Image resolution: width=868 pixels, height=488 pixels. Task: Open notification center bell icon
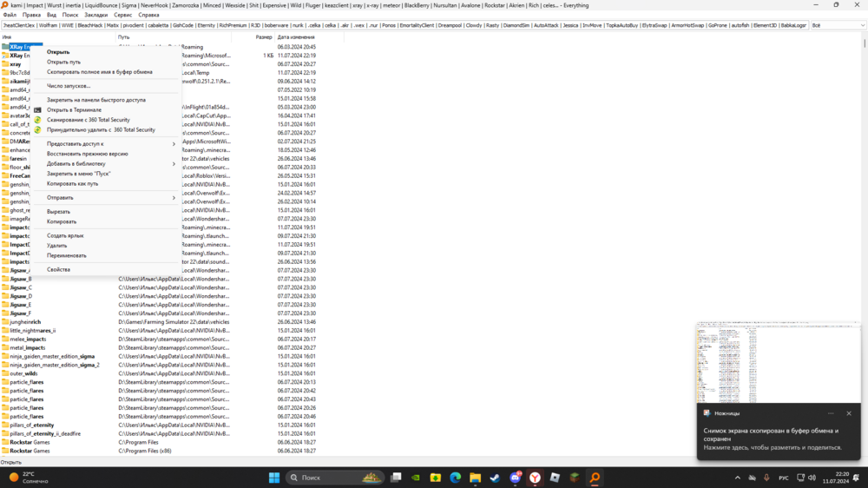(x=857, y=478)
